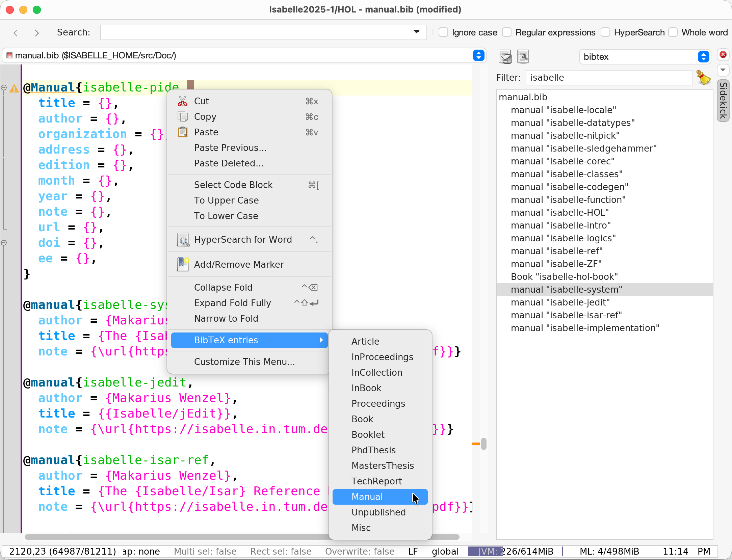The height and width of the screenshot is (560, 732).
Task: Open the manual.bib buffer switcher dropdown
Action: pyautogui.click(x=478, y=55)
